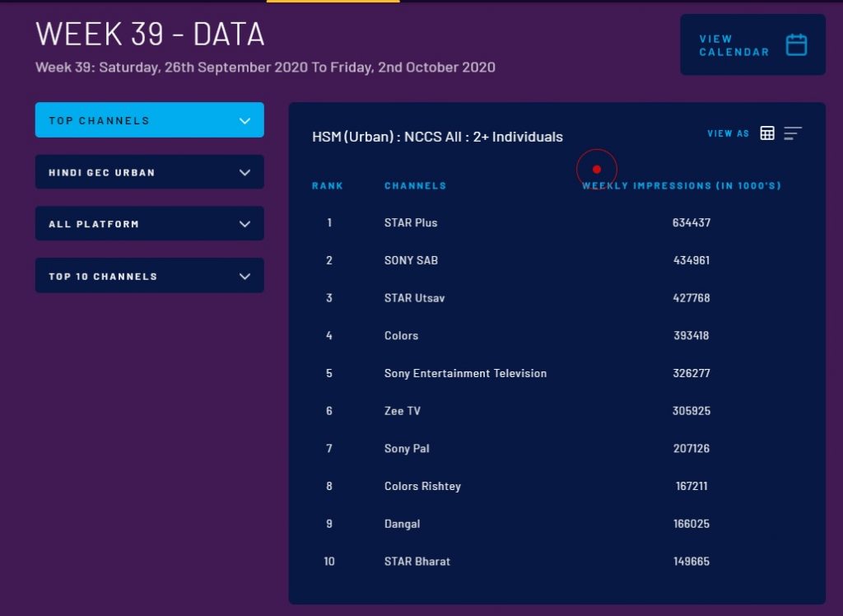
Task: Select the Colors channel at rank 4
Action: coord(401,336)
